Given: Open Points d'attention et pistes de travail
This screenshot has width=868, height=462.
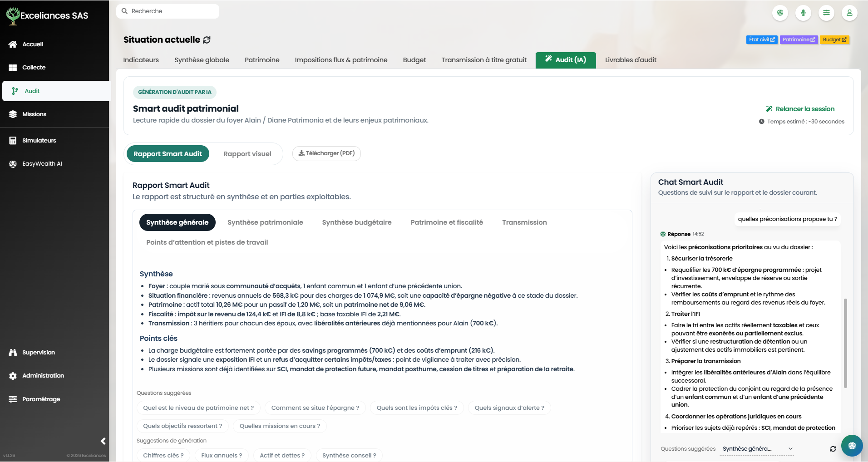Looking at the screenshot, I should (x=207, y=242).
